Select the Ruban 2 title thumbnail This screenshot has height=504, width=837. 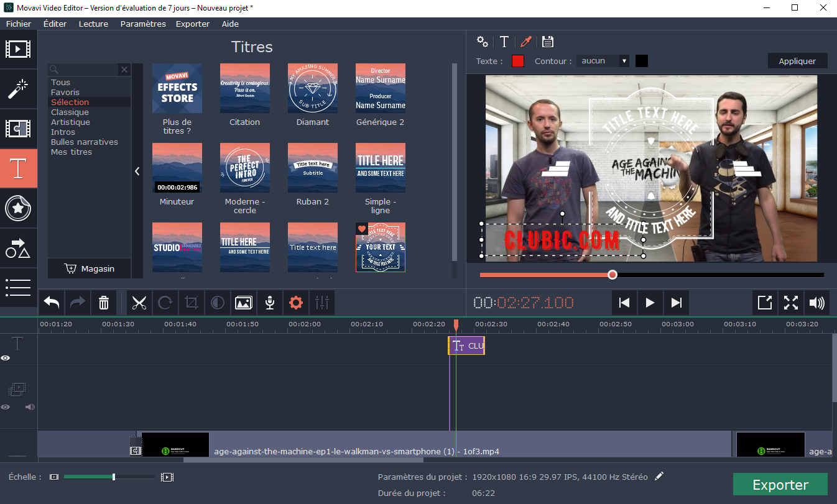tap(313, 168)
